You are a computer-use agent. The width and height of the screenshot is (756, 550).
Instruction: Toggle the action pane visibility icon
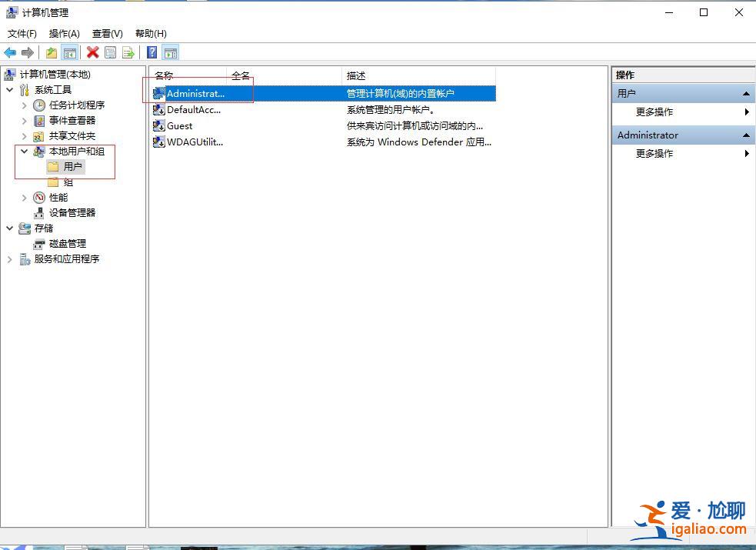coord(171,52)
